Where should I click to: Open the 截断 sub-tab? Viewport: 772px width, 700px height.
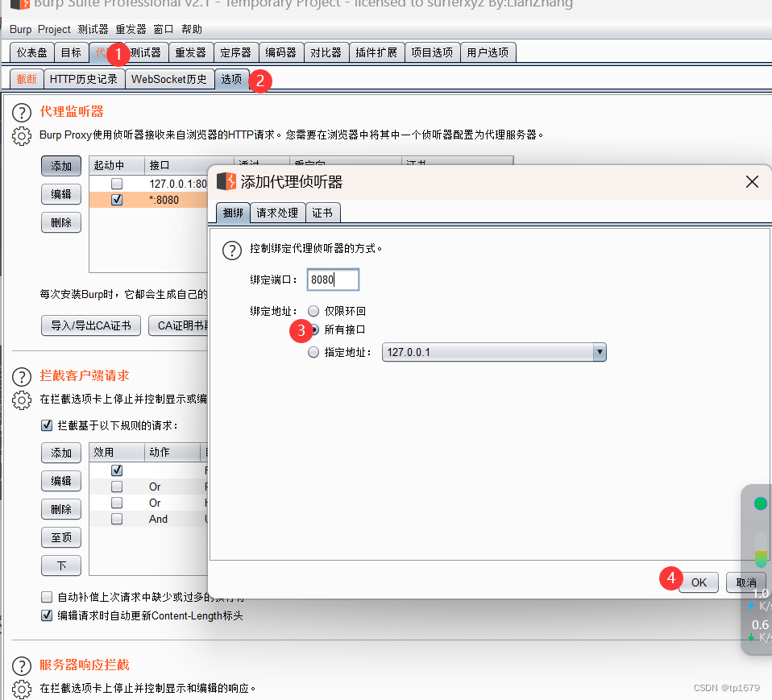27,79
